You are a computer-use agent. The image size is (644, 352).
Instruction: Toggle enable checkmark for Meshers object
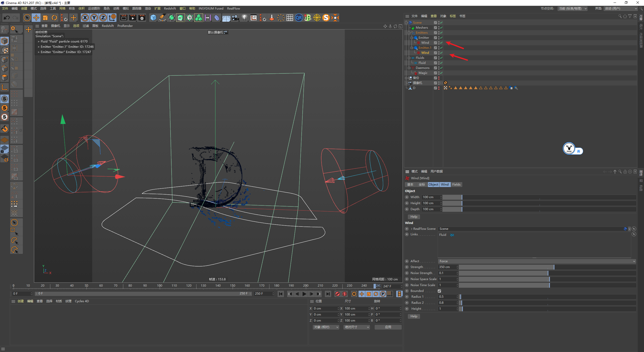pos(441,28)
